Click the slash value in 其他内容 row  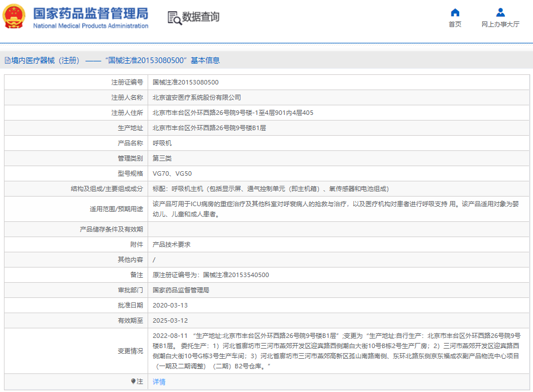click(x=154, y=260)
